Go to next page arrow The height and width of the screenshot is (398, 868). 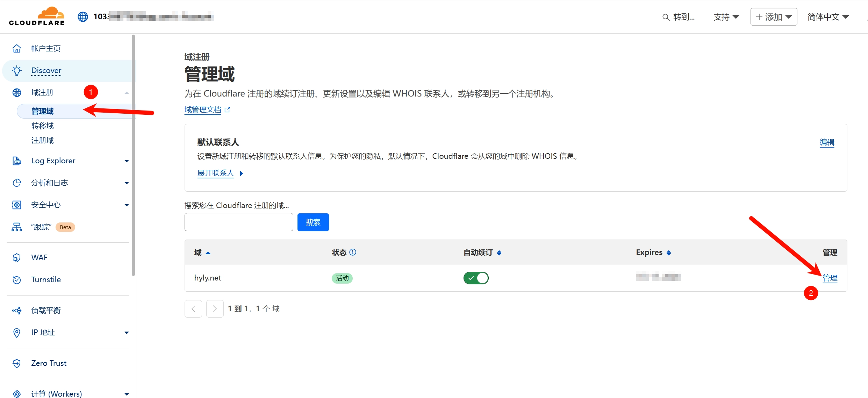215,309
